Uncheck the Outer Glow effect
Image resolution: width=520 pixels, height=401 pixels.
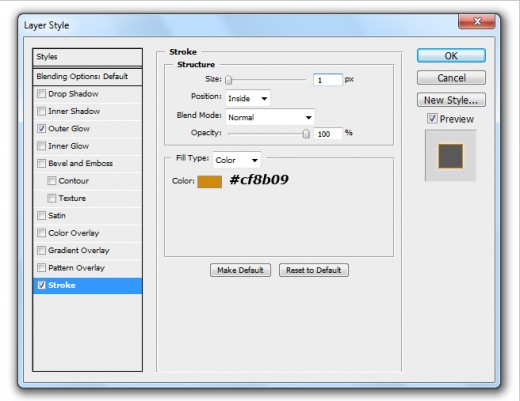click(41, 128)
